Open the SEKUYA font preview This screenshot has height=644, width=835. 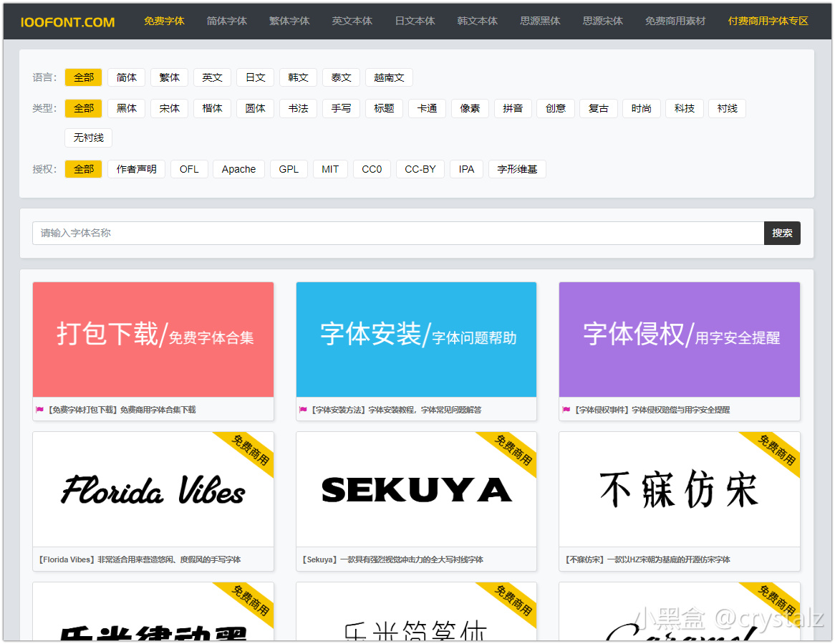coord(416,489)
